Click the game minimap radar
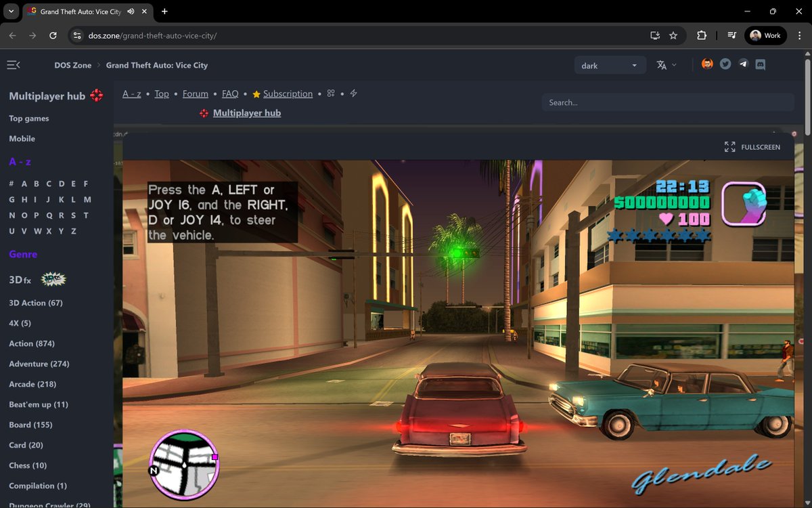 184,465
